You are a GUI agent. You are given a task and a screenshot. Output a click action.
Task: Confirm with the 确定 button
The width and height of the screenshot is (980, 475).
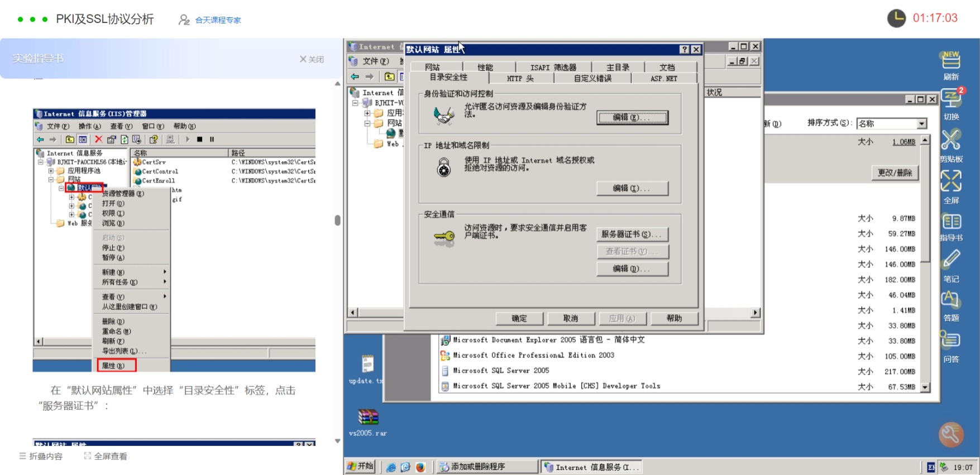pos(519,318)
